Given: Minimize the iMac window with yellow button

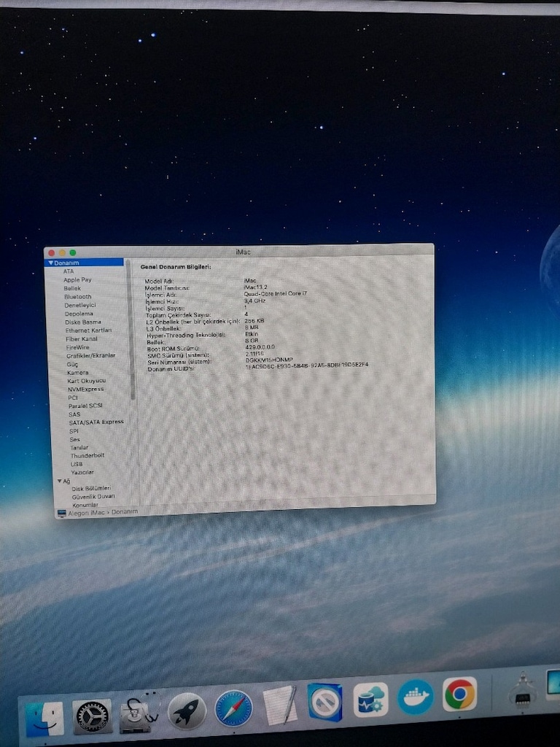Looking at the screenshot, I should [x=62, y=253].
